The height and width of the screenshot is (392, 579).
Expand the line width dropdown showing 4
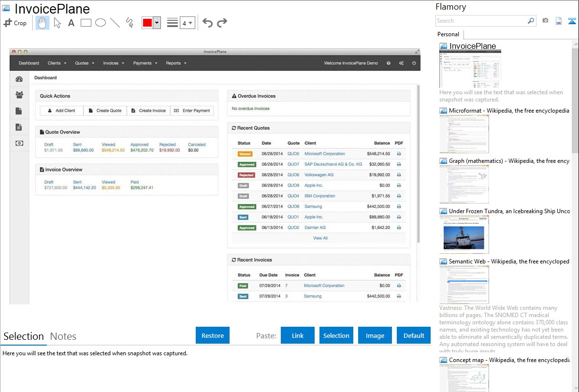tap(187, 23)
